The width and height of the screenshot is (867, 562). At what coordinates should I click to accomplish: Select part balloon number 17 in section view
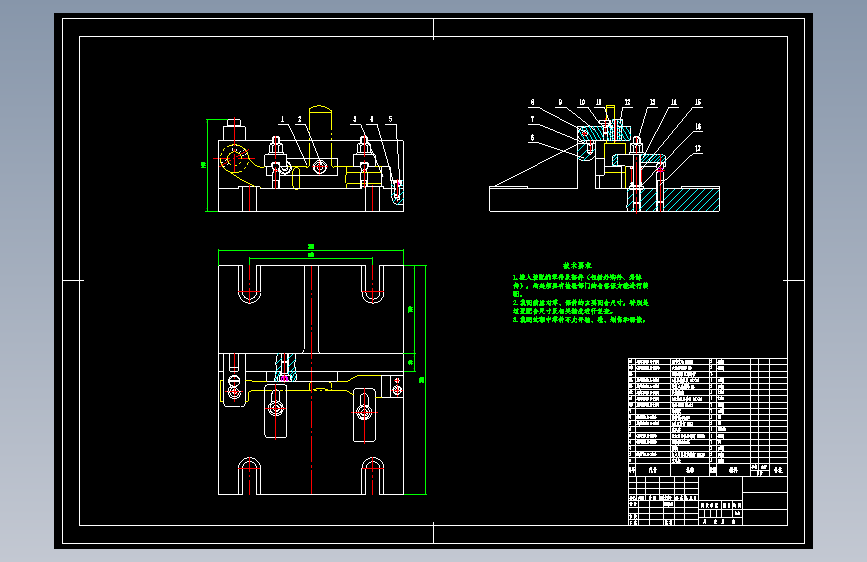(x=698, y=148)
